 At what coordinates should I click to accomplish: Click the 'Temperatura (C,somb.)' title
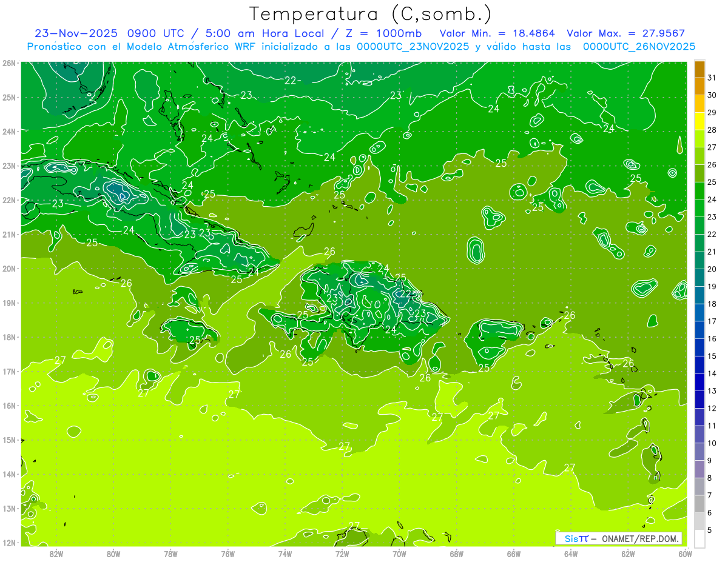[371, 13]
